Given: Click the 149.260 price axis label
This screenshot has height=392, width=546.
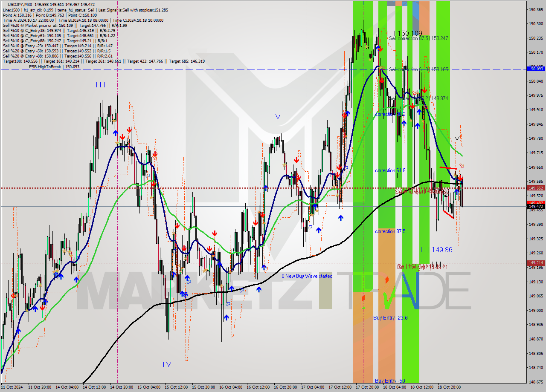Looking at the screenshot, I should 536,253.
